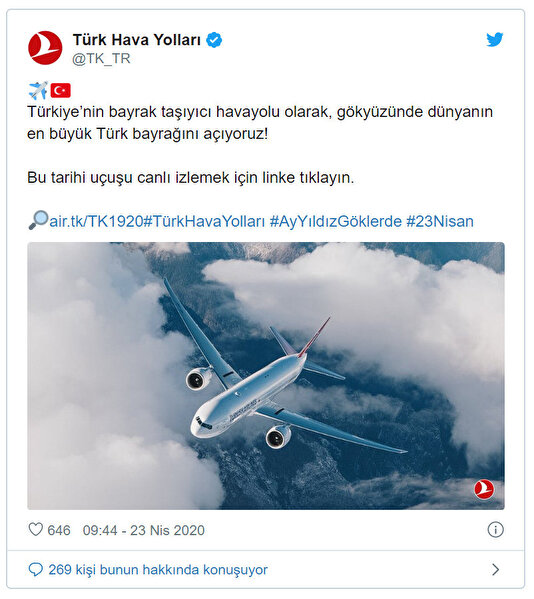Open the Türk Hava Yolları profile avatar
Image resolution: width=534 pixels, height=599 pixels.
(45, 48)
